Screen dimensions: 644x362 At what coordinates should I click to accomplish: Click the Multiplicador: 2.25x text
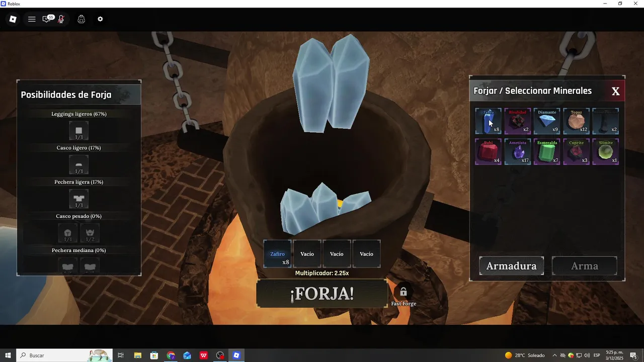pyautogui.click(x=322, y=274)
